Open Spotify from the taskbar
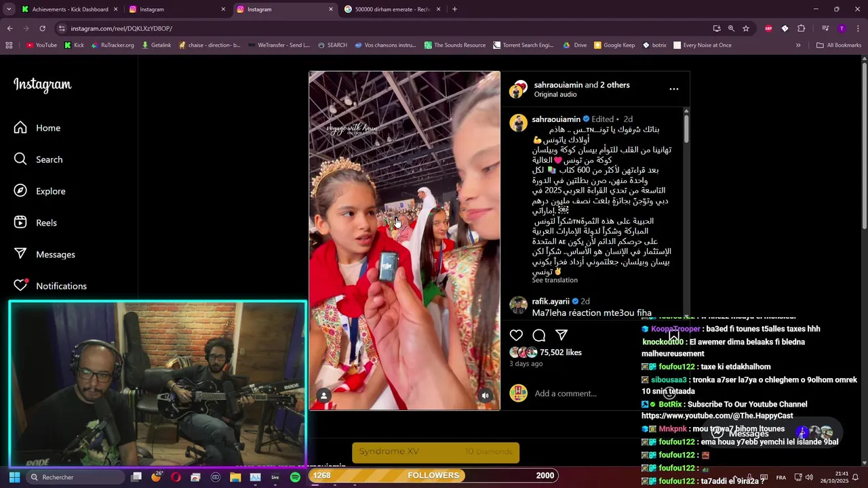The image size is (868, 488). click(x=295, y=477)
